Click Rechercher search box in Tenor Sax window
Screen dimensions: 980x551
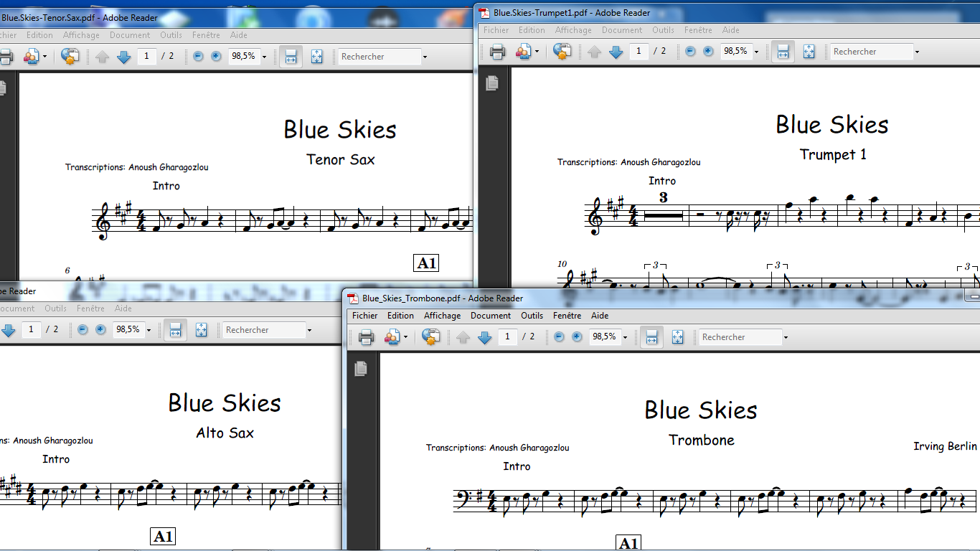(x=379, y=57)
